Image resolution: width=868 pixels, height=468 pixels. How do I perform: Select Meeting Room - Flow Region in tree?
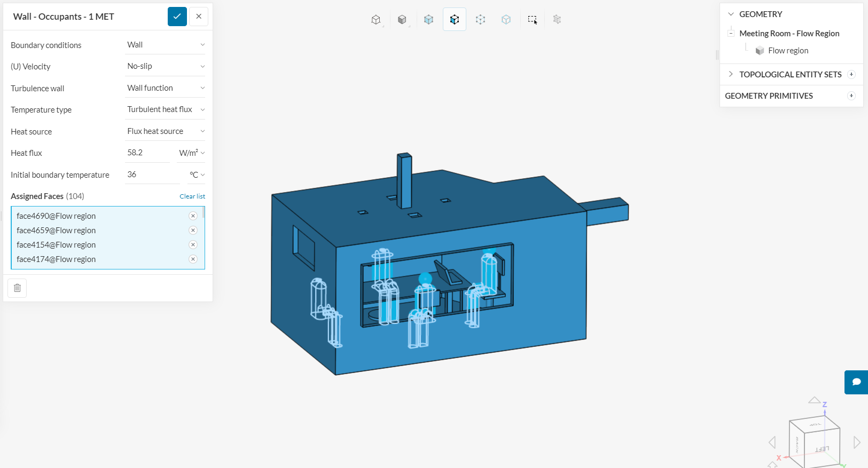pos(789,34)
